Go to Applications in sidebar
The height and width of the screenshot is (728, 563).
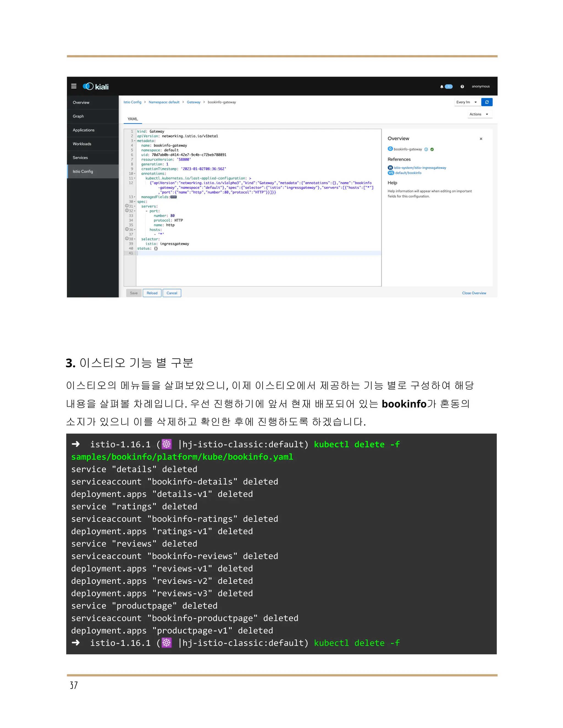(93, 130)
